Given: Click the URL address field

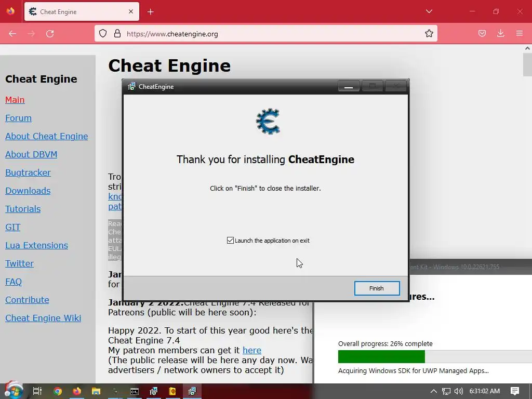Looking at the screenshot, I should pos(265,34).
